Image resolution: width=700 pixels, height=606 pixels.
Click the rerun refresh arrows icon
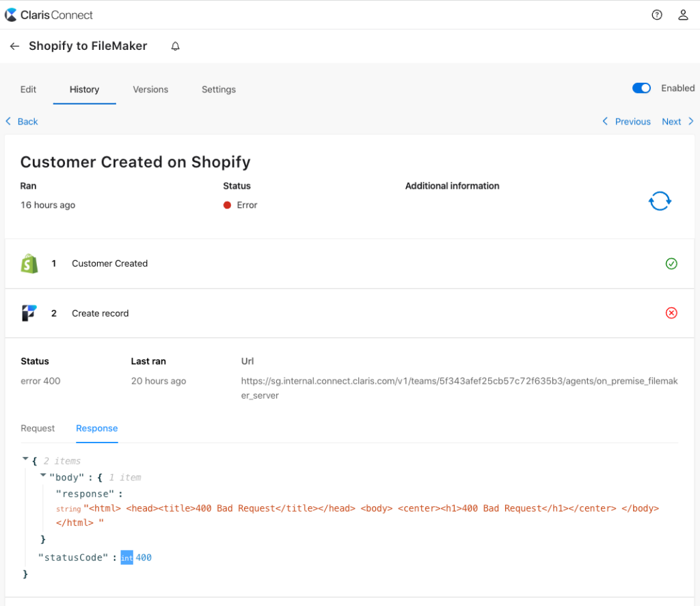[660, 201]
